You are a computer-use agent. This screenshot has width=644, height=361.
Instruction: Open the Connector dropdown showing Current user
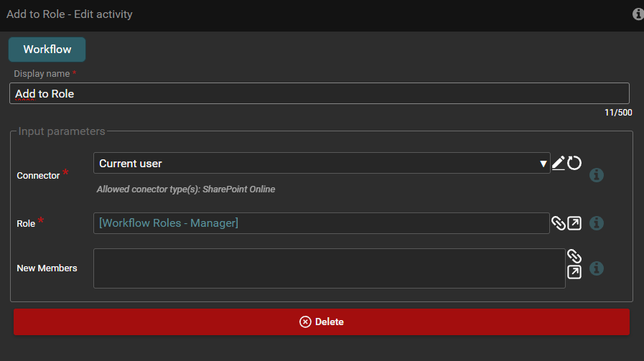316,164
